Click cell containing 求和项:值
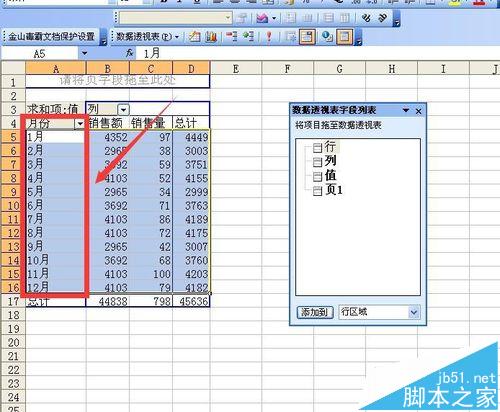 point(56,109)
